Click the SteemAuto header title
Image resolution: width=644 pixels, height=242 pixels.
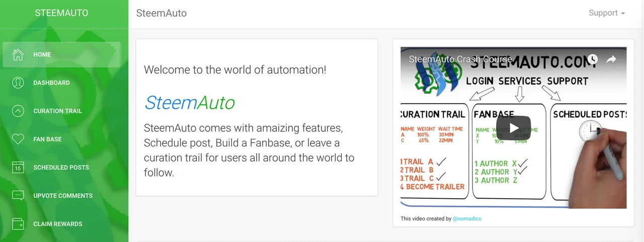(162, 13)
